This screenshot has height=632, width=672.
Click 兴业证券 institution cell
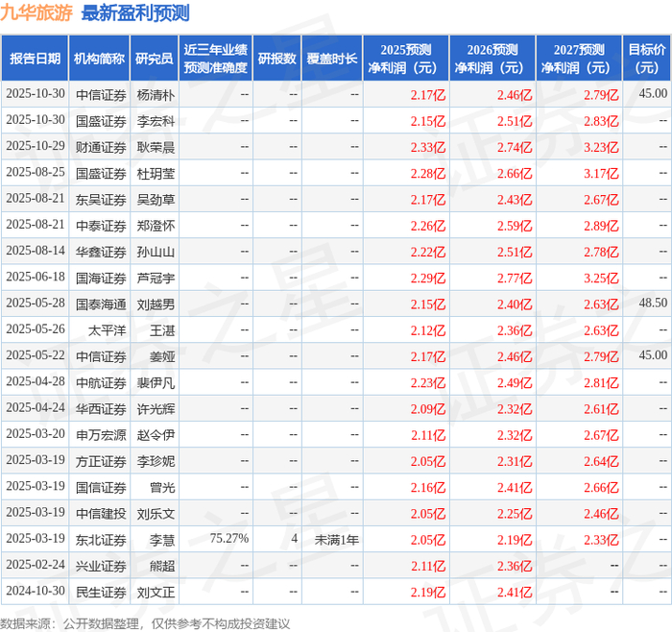(101, 566)
